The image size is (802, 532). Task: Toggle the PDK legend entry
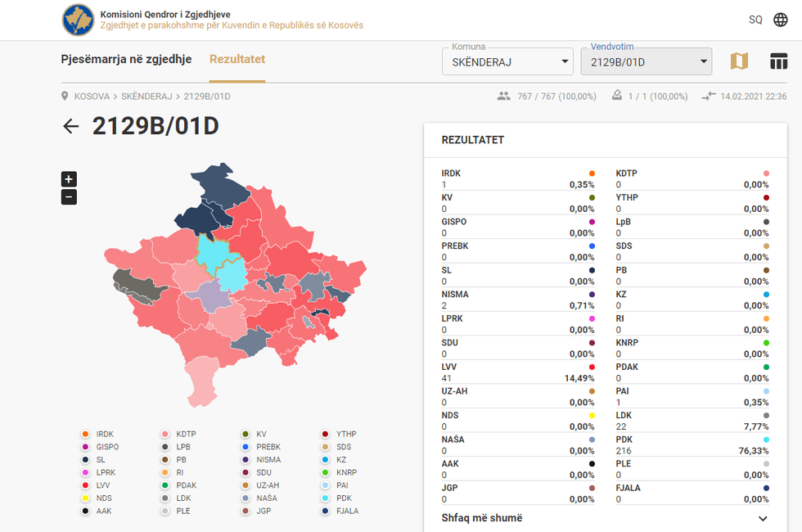click(x=337, y=498)
